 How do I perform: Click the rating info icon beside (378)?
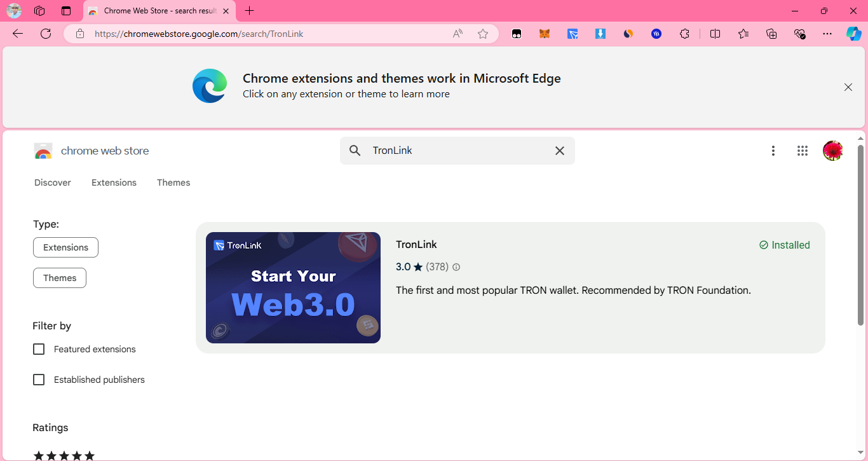click(456, 267)
